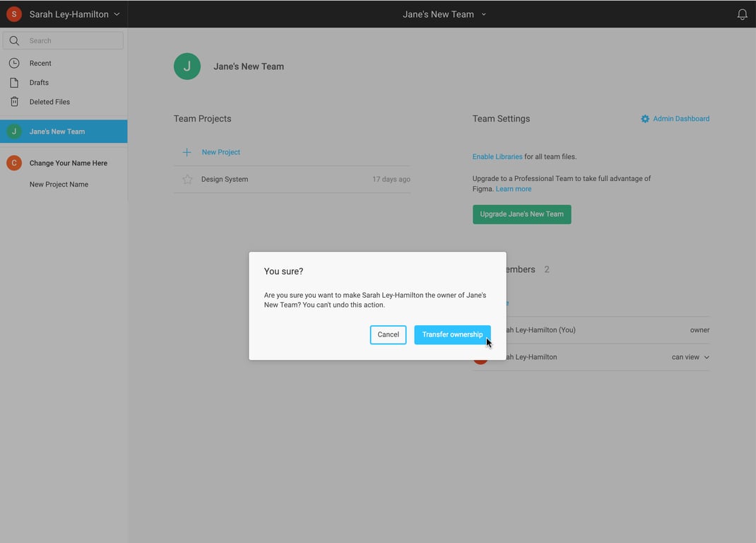Click the orange C team avatar in sidebar
Image resolution: width=756 pixels, height=543 pixels.
(13, 163)
